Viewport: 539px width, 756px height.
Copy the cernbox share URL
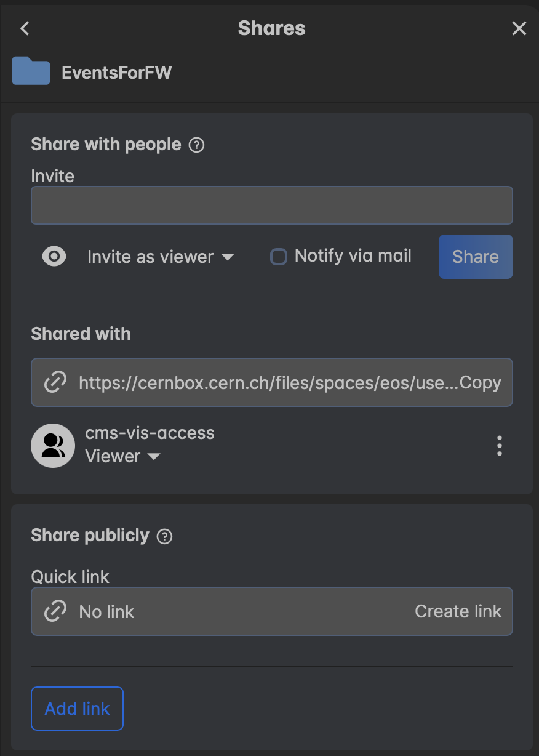(481, 383)
